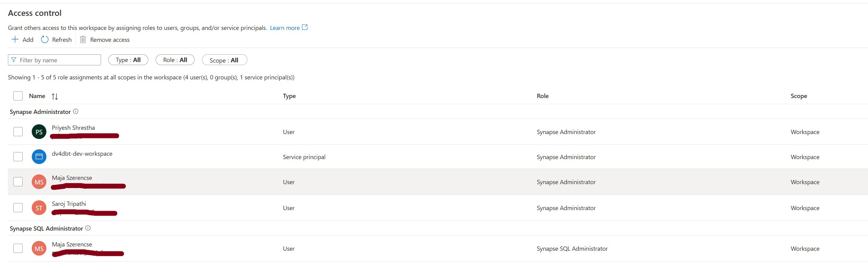Select the name dv4dbt-dev-workspace
Screen dimensions: 868x277
tap(82, 154)
